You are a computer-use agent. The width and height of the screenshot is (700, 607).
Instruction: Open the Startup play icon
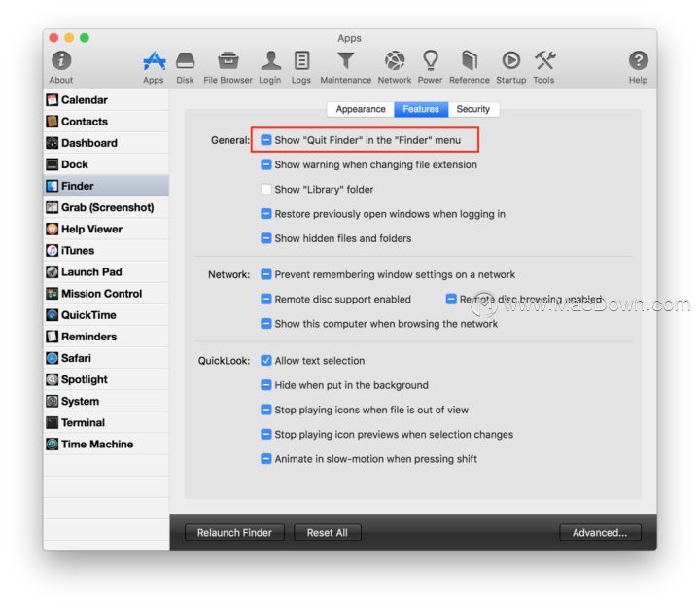510,60
